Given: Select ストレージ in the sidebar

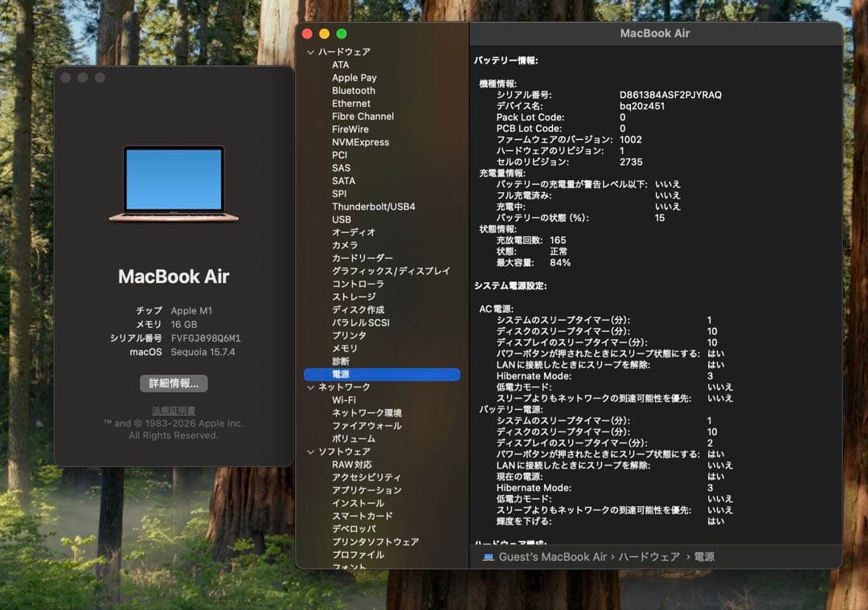Looking at the screenshot, I should (x=354, y=297).
